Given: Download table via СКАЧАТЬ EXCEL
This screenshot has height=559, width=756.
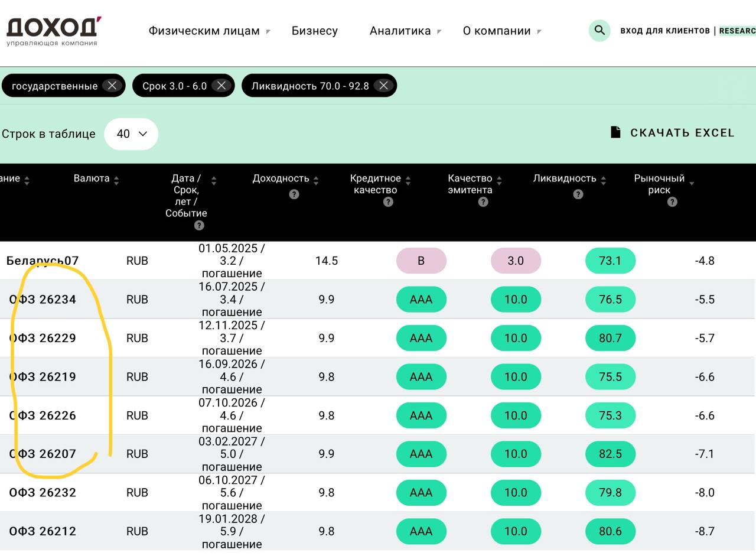Looking at the screenshot, I should pos(672,132).
